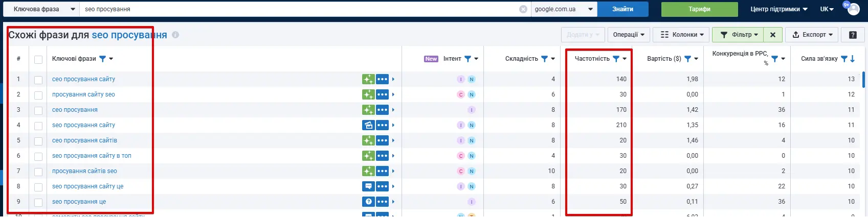Open the 'seo просування сайту в топ' keyword link
This screenshot has height=218, width=868.
92,156
